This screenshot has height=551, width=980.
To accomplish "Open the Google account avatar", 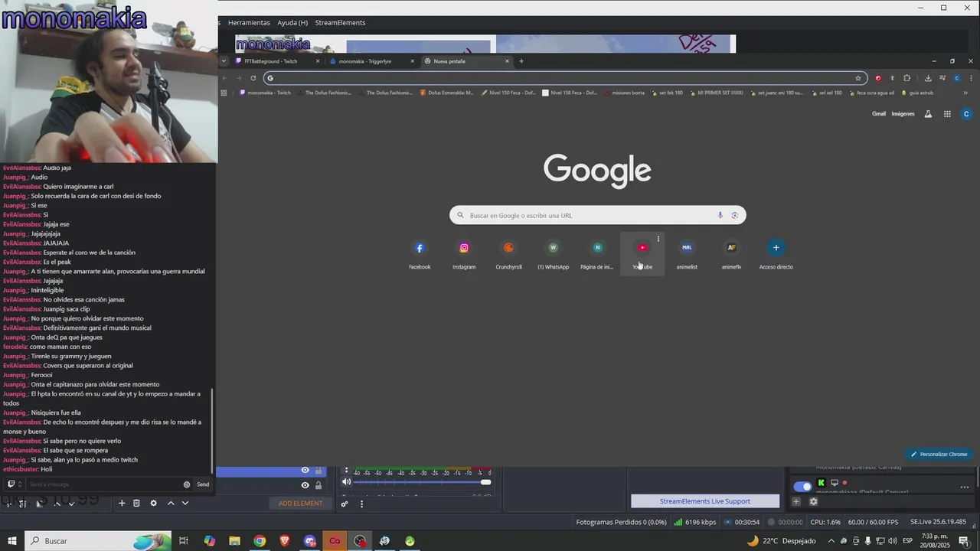I will pos(966,114).
